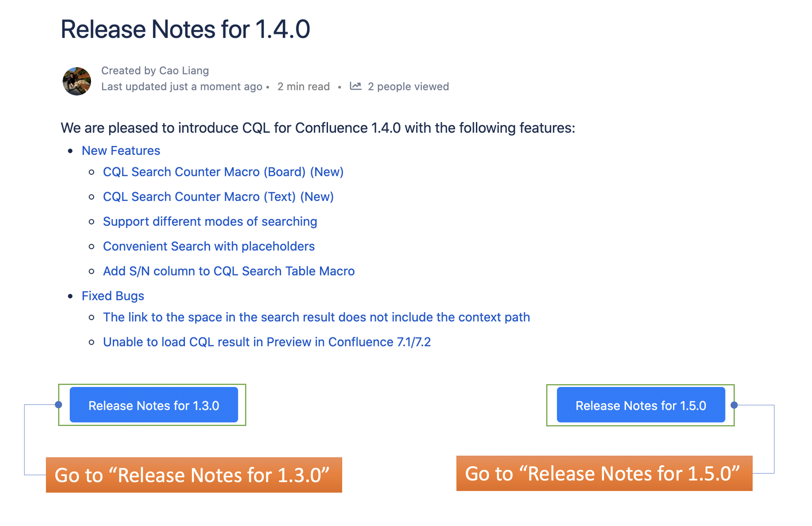Screen dimensions: 812x526
Task: Click the Last updated timestamp text
Action: point(182,87)
